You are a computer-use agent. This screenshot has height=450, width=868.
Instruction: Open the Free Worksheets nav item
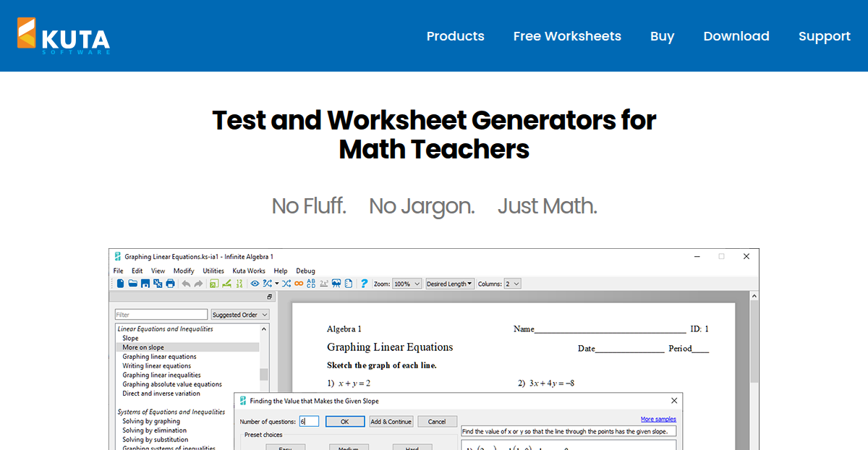[x=567, y=36]
